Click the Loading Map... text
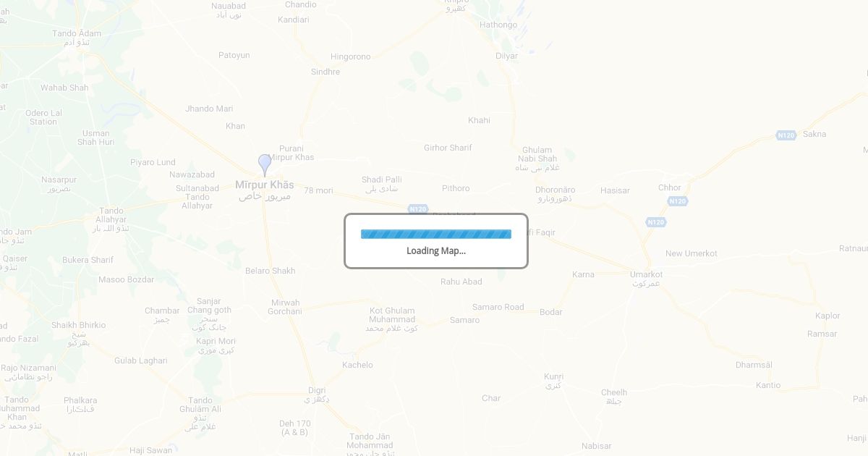Image resolution: width=868 pixels, height=456 pixels. 436,251
